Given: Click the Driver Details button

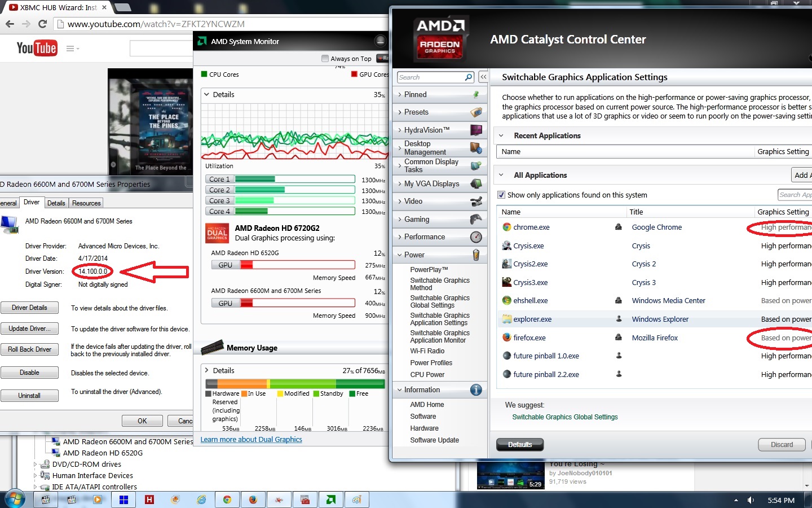Looking at the screenshot, I should [x=29, y=308].
